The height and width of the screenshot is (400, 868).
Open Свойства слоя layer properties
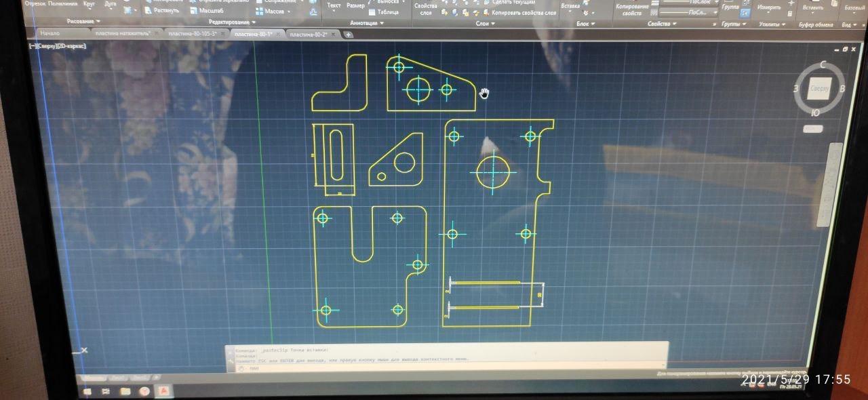pos(425,9)
